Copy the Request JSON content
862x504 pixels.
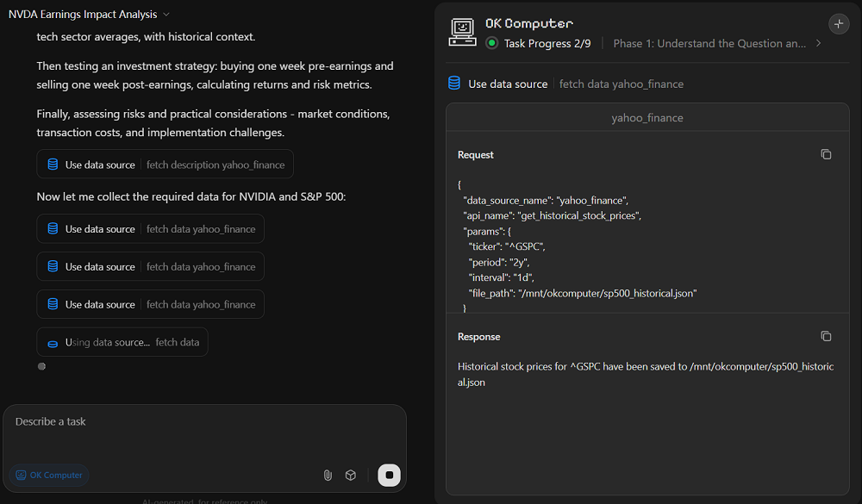click(x=826, y=154)
